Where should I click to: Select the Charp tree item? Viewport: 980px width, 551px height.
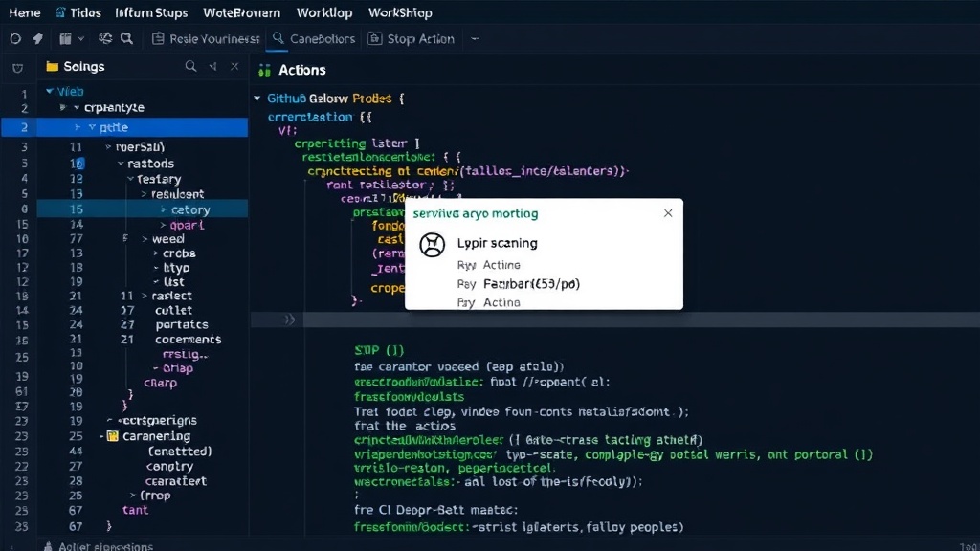point(160,383)
